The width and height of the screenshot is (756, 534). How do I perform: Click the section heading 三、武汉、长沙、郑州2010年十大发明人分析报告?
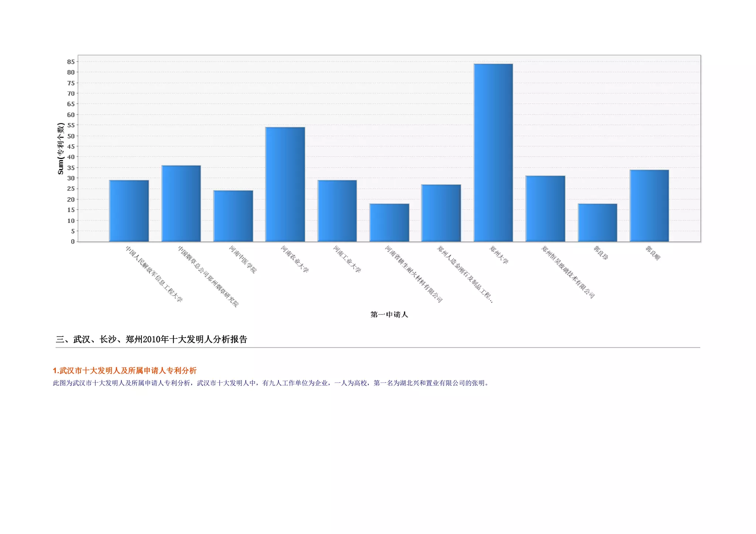151,339
